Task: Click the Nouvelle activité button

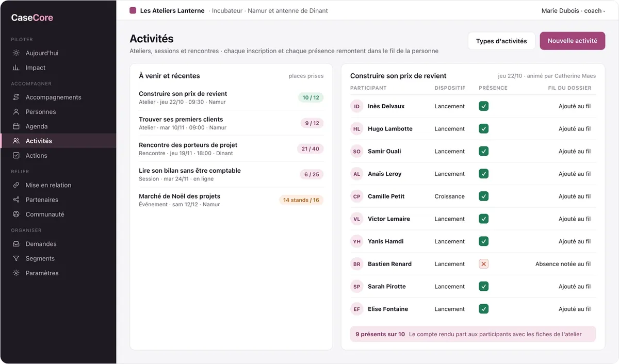Action: (573, 41)
